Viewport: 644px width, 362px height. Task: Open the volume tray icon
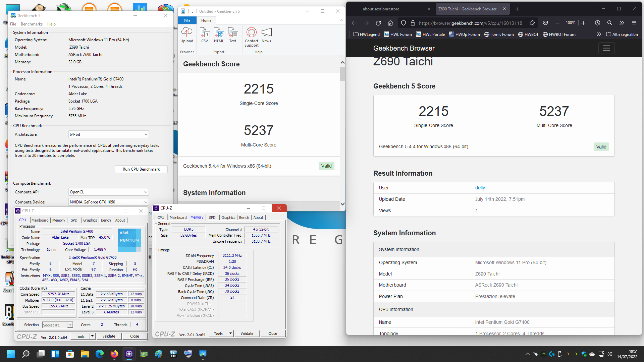(x=609, y=354)
